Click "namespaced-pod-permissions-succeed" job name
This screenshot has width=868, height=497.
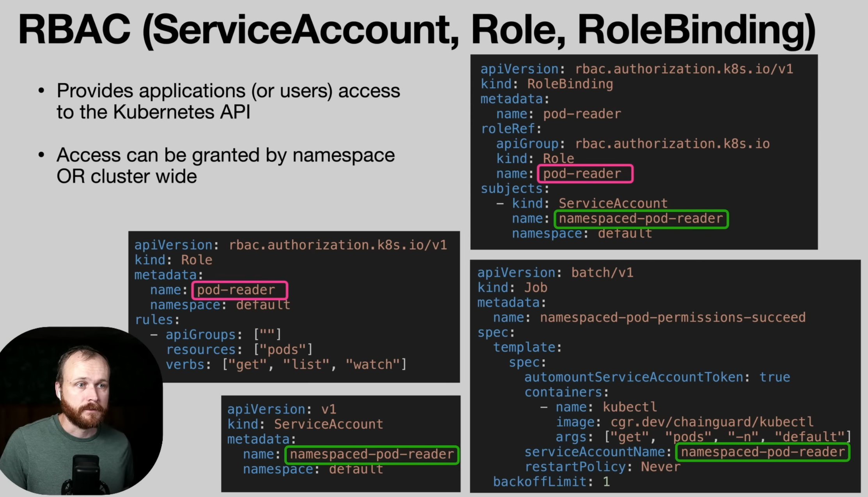[673, 318]
